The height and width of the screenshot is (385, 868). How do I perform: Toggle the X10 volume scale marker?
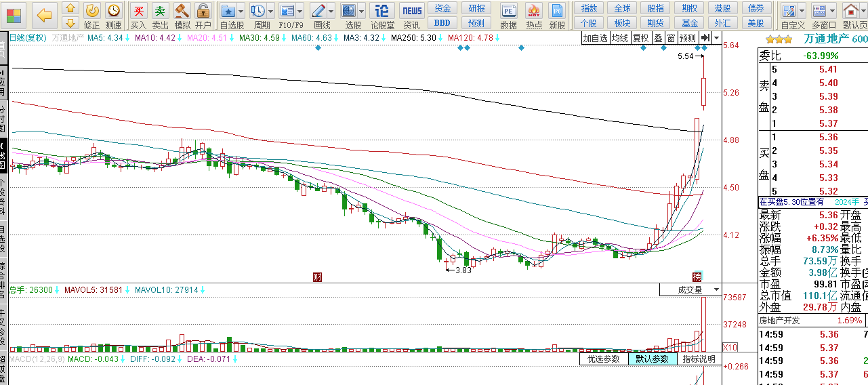click(730, 347)
